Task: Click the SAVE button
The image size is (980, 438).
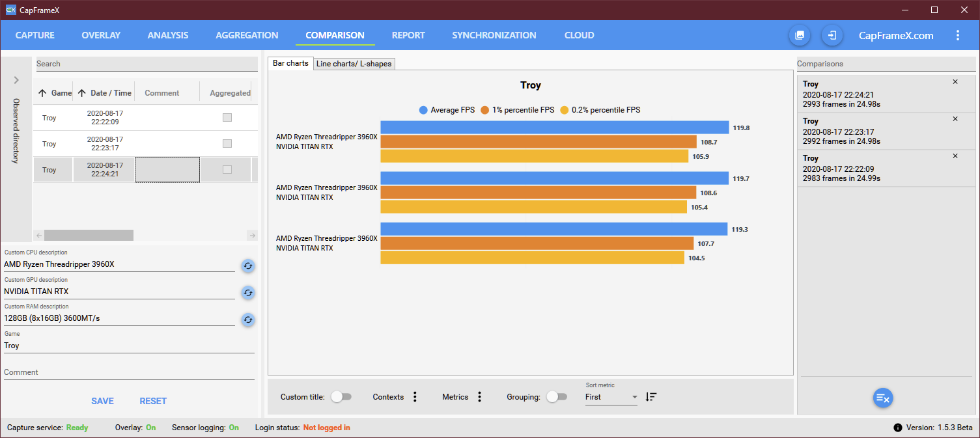Action: click(x=102, y=401)
